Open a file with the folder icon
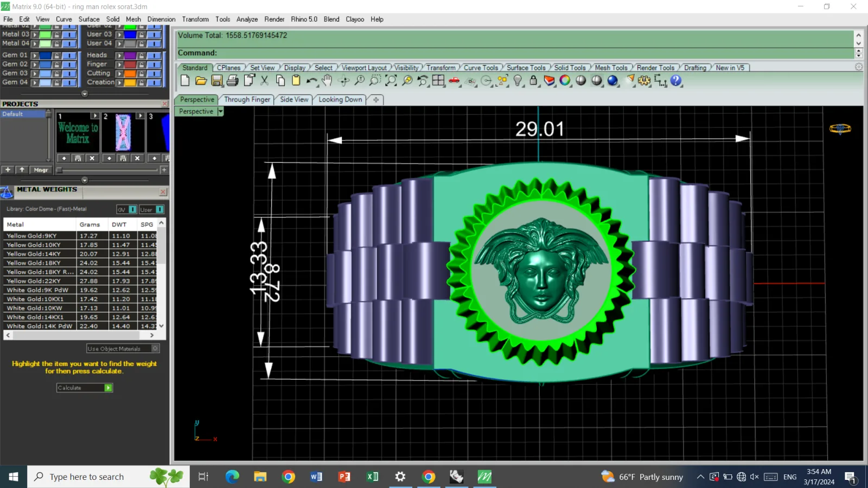This screenshot has width=868, height=488. [201, 81]
